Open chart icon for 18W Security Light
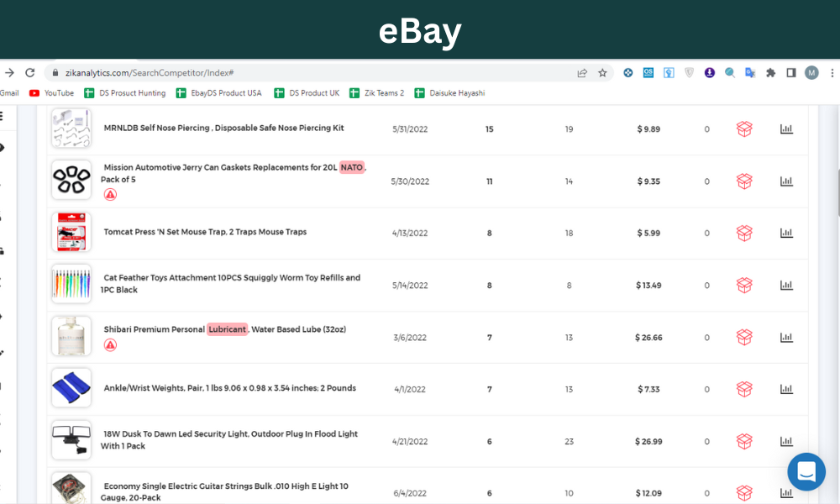The image size is (840, 504). 786,441
